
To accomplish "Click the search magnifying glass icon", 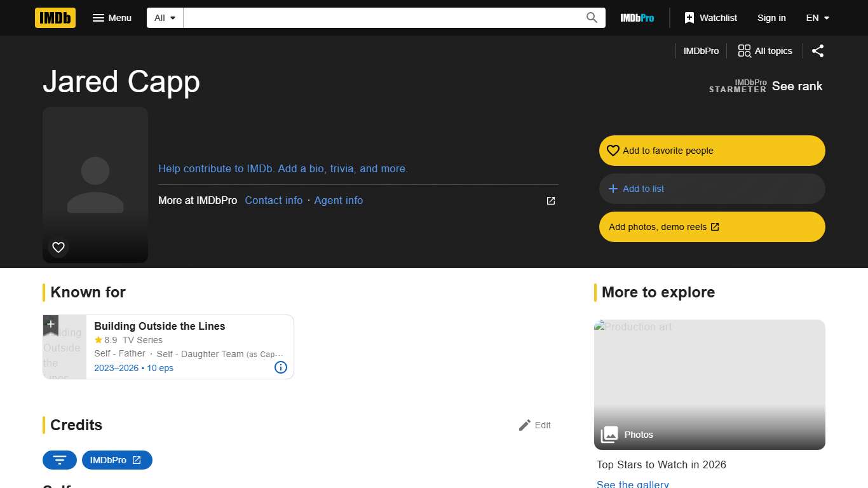I will [x=591, y=18].
